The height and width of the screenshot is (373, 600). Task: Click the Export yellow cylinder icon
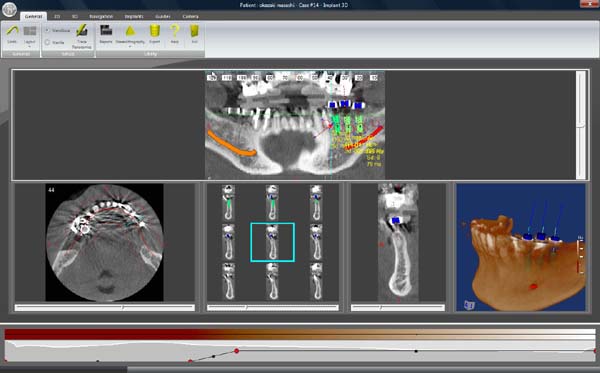(155, 31)
